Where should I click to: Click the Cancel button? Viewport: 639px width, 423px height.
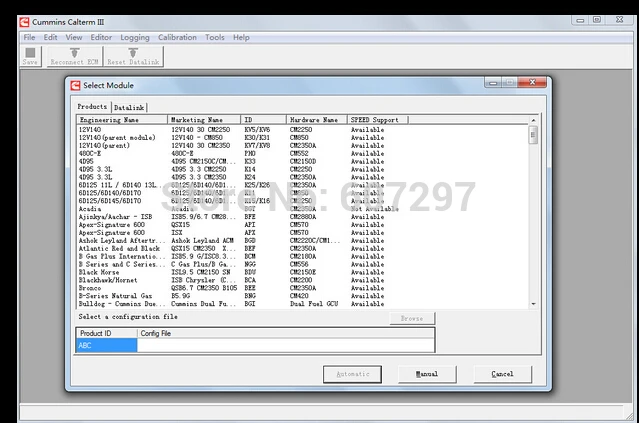click(502, 374)
